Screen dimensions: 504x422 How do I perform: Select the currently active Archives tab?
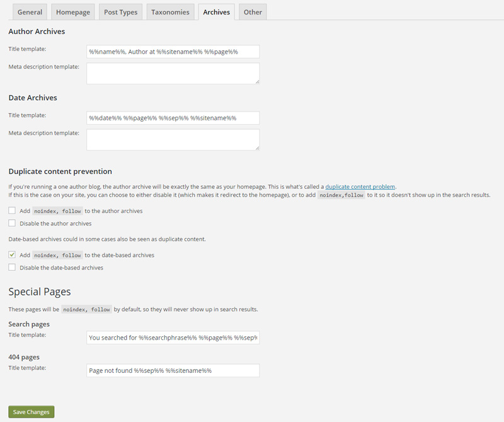tap(216, 11)
